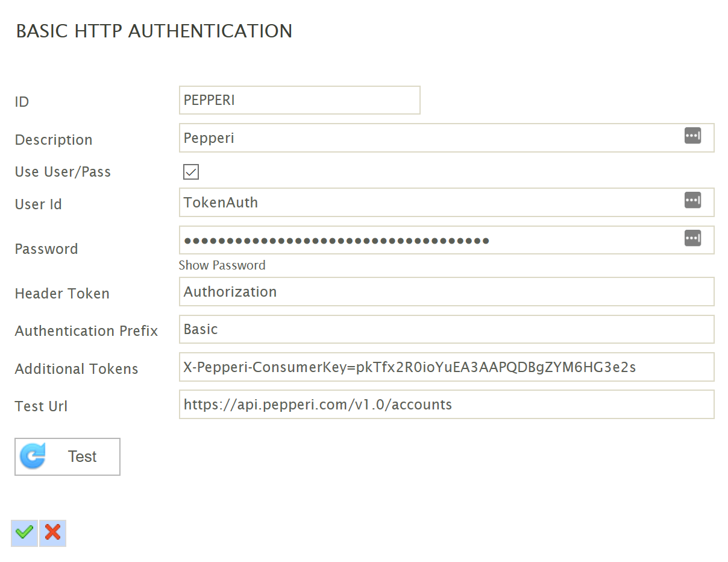The image size is (728, 562).
Task: Click inside the masked Password field
Action: tap(428, 241)
